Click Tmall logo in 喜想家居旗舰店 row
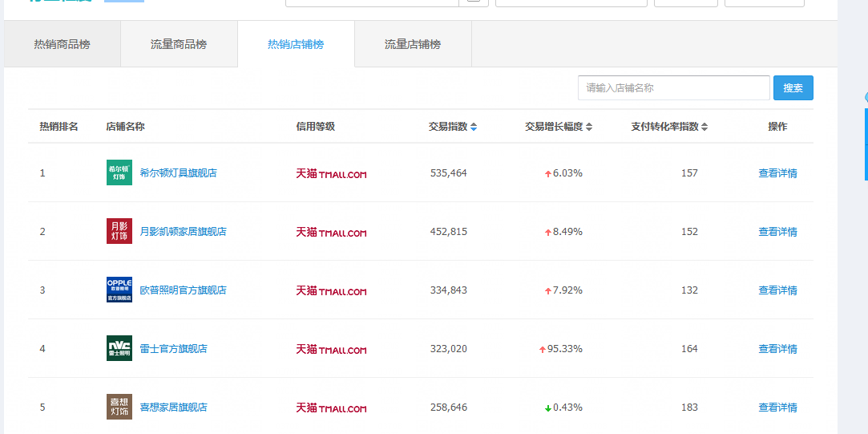The width and height of the screenshot is (868, 434). coord(331,408)
